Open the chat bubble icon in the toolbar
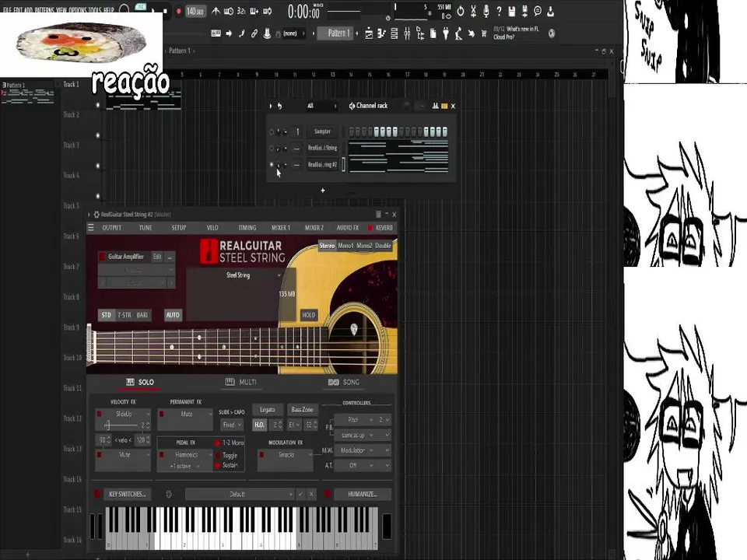The width and height of the screenshot is (747, 560). tap(538, 11)
